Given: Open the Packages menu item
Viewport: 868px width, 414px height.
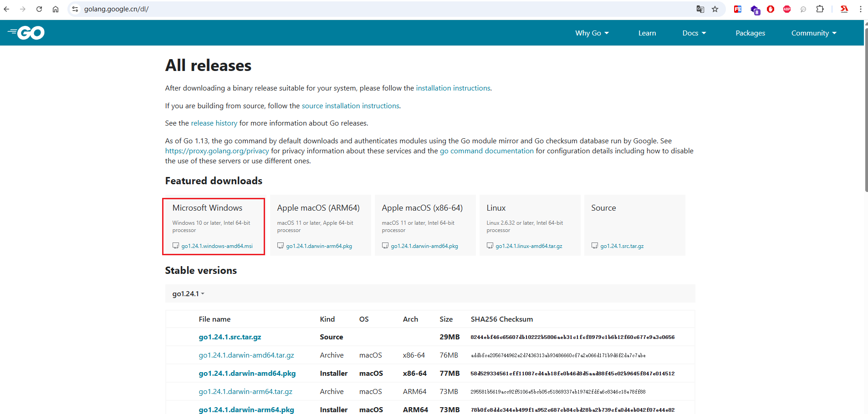Looking at the screenshot, I should [750, 33].
